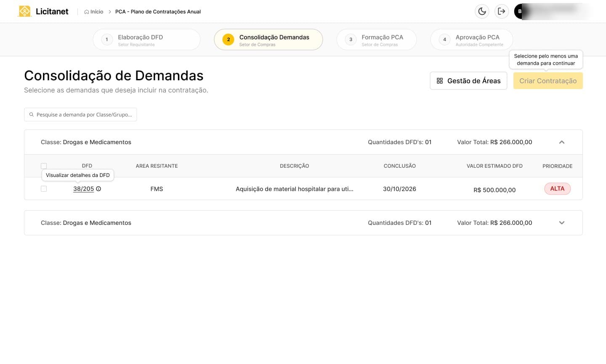The width and height of the screenshot is (606, 364).
Task: Click the Aquisição de material hospitalar description
Action: (x=295, y=189)
